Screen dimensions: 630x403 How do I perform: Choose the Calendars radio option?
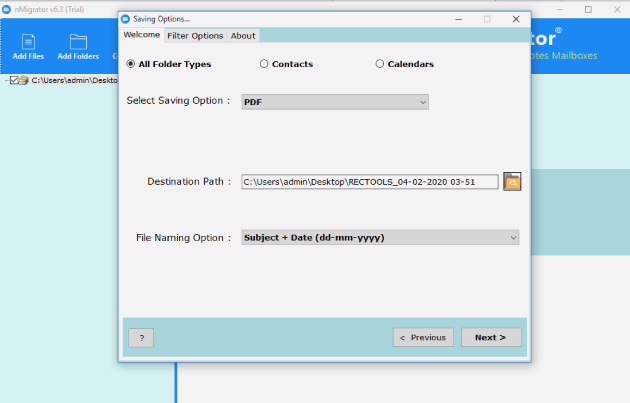(x=380, y=64)
